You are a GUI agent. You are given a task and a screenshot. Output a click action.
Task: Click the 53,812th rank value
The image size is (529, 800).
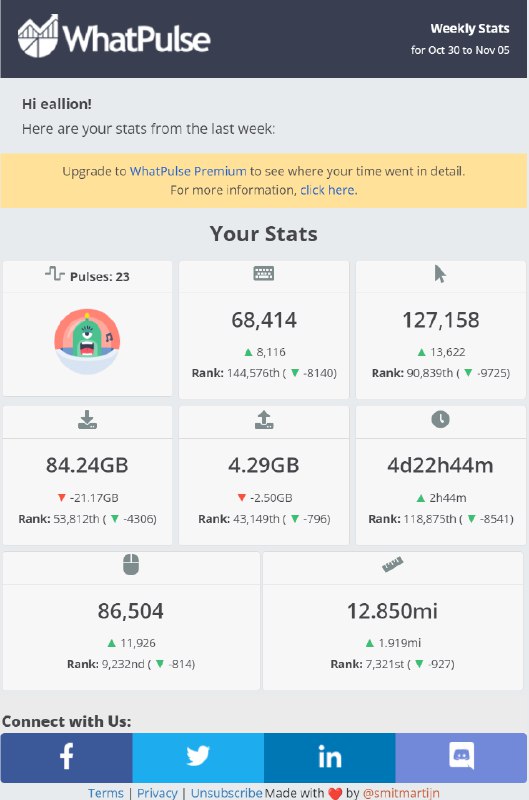click(x=76, y=519)
